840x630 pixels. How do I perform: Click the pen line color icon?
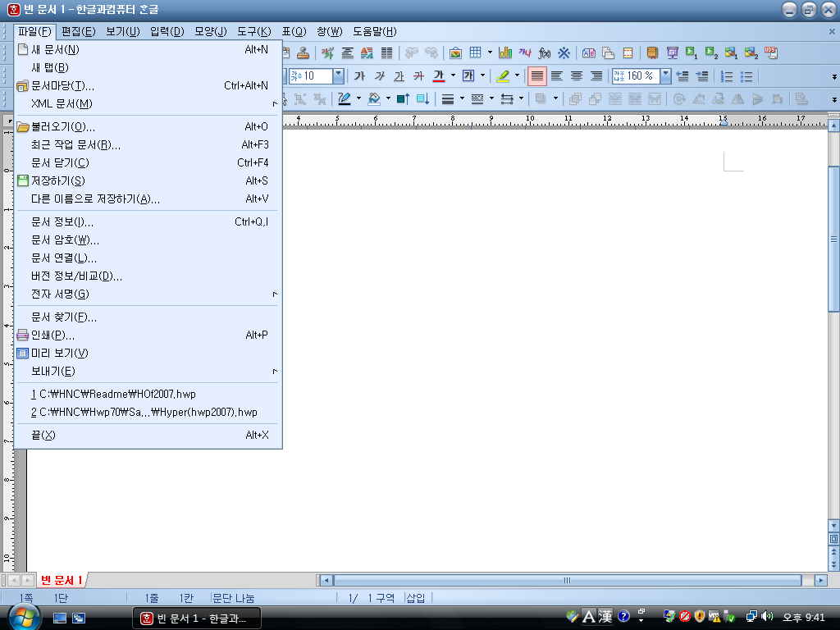344,98
